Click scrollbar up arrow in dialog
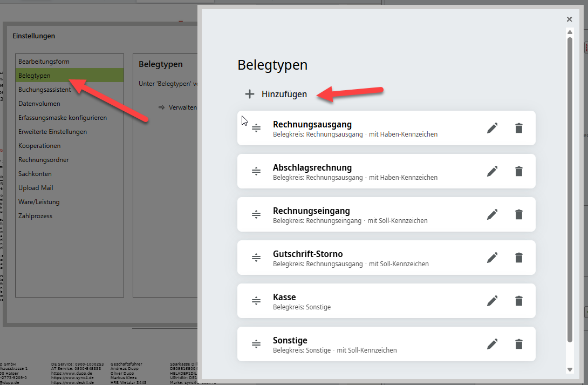 click(570, 32)
